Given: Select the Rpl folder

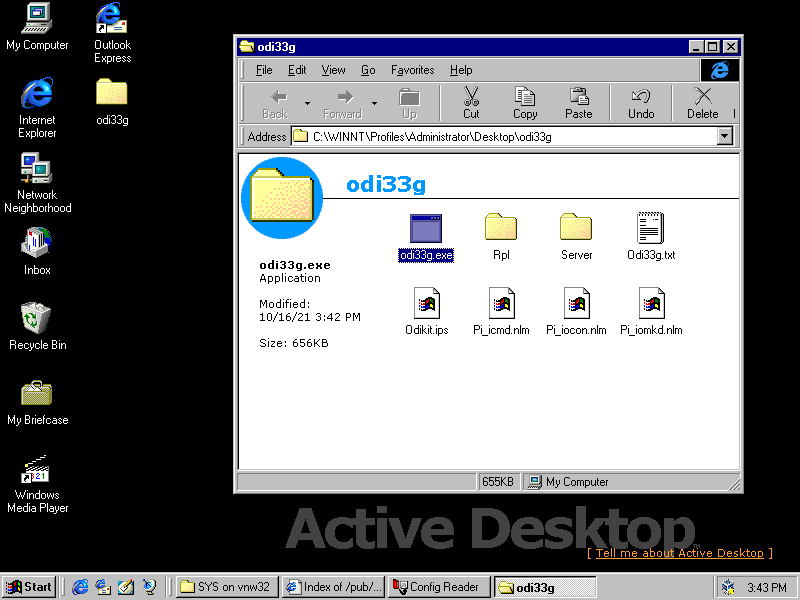Looking at the screenshot, I should point(501,238).
